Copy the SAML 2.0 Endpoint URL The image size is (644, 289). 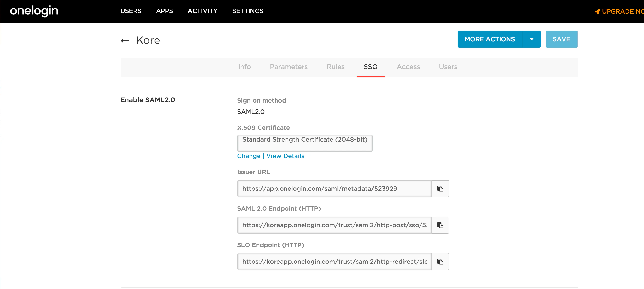(x=440, y=225)
